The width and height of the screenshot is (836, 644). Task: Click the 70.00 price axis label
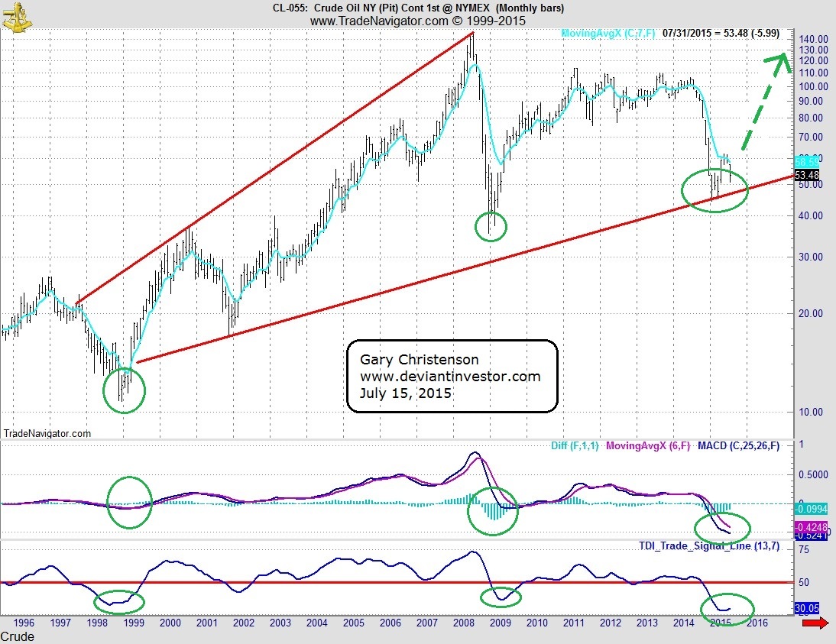click(811, 137)
